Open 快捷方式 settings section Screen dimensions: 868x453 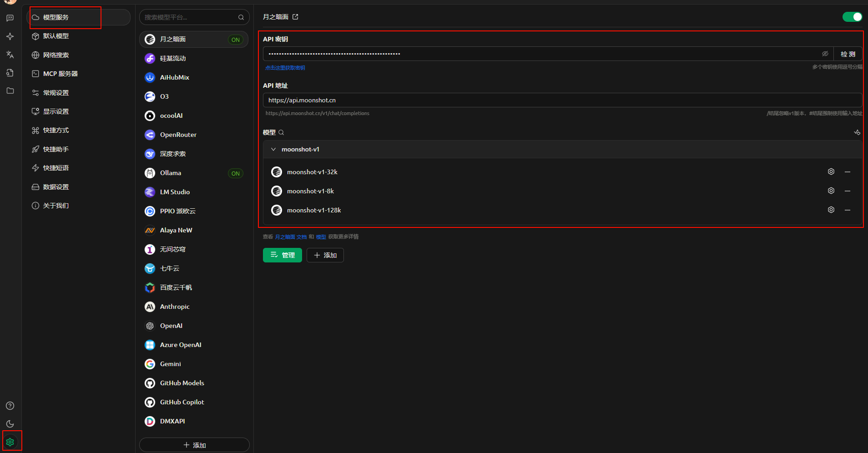click(78, 131)
